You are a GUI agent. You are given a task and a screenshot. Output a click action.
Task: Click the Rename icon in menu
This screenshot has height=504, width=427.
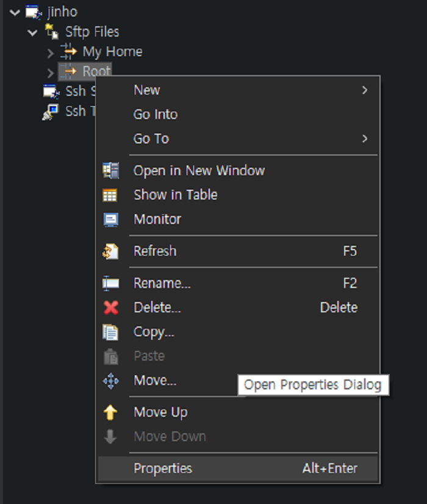click(x=110, y=283)
